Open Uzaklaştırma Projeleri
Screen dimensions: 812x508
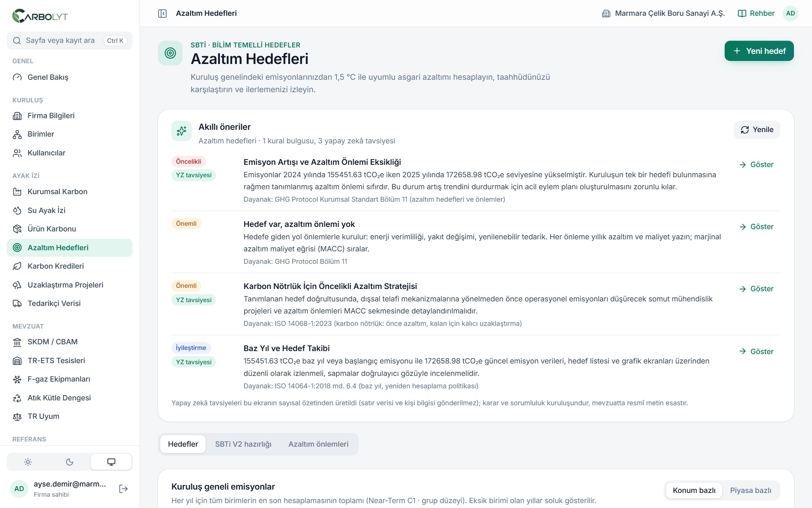tap(70, 285)
